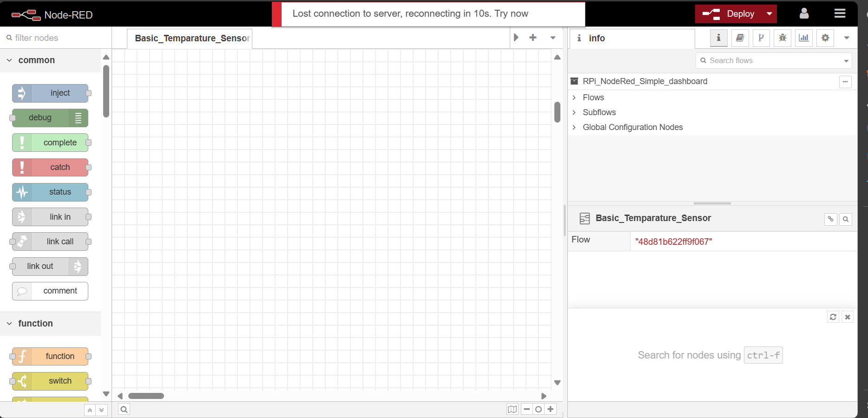The width and height of the screenshot is (868, 418).
Task: Open the Deploy options dropdown arrow
Action: coord(769,14)
